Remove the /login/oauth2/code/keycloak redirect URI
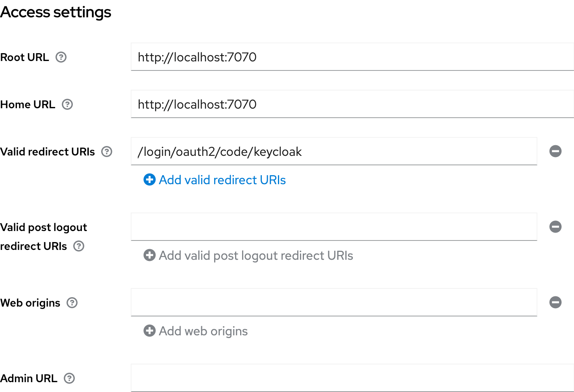Image resolution: width=574 pixels, height=392 pixels. click(555, 151)
